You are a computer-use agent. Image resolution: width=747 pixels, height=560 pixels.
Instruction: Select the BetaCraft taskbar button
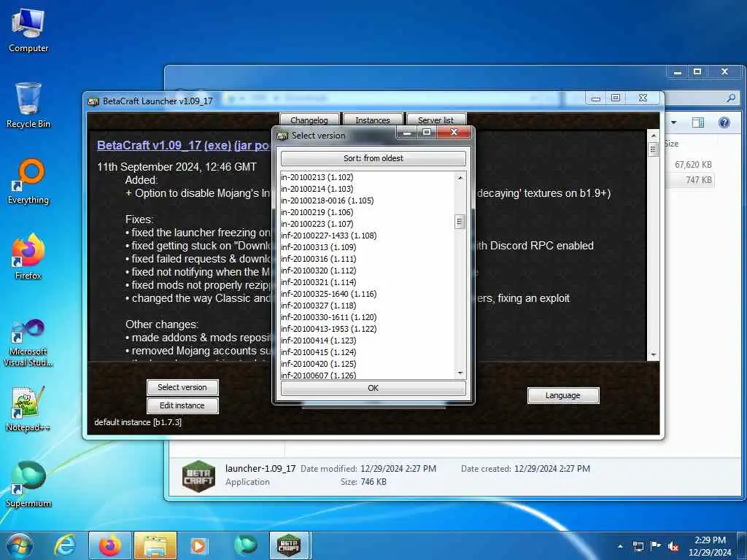[x=289, y=545]
